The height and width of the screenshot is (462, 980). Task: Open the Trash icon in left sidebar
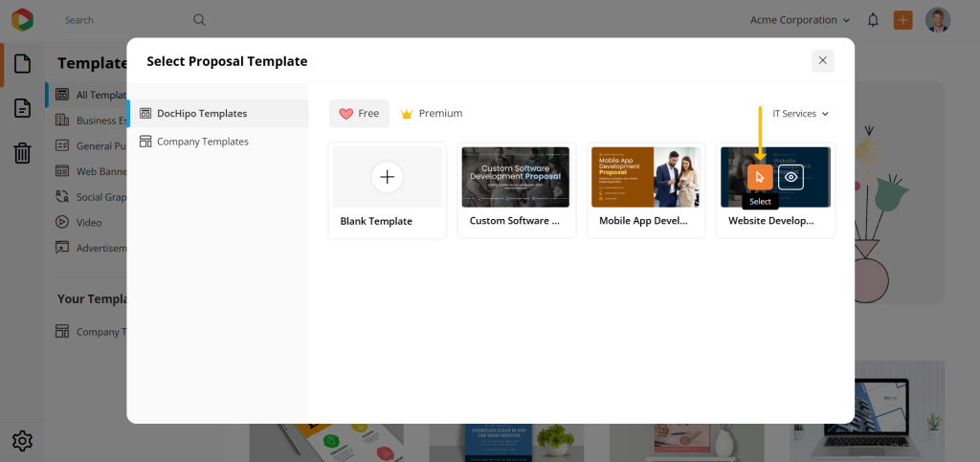(x=22, y=152)
